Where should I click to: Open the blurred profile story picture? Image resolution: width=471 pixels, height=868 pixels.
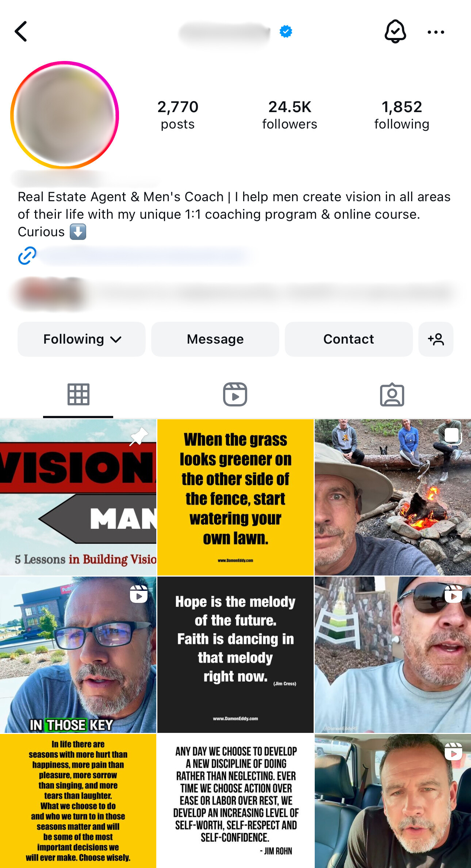point(65,115)
